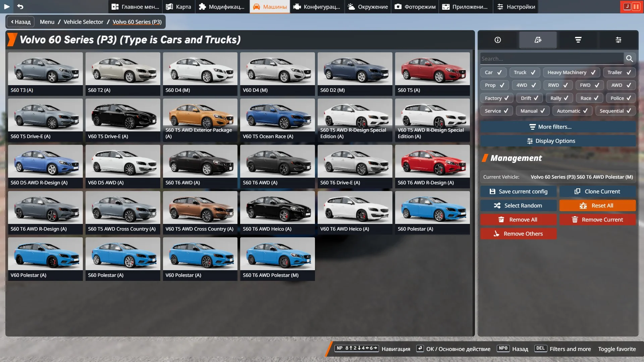Open the Окружение tab

click(368, 7)
